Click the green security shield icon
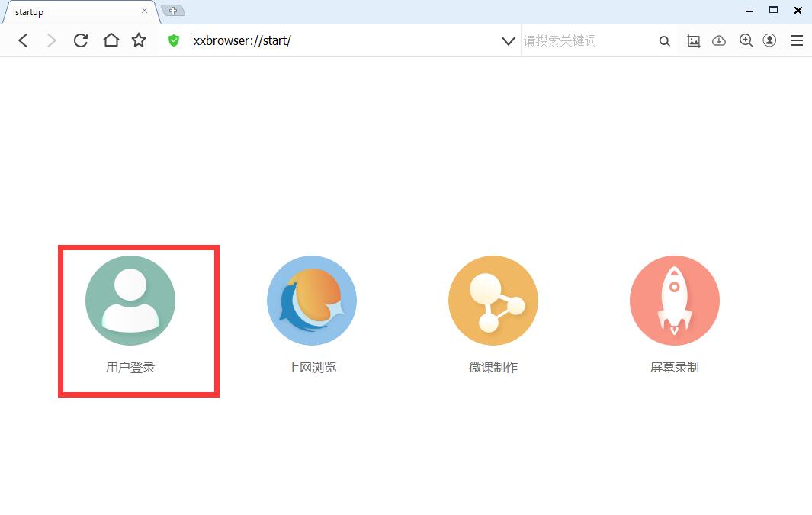 tap(174, 40)
